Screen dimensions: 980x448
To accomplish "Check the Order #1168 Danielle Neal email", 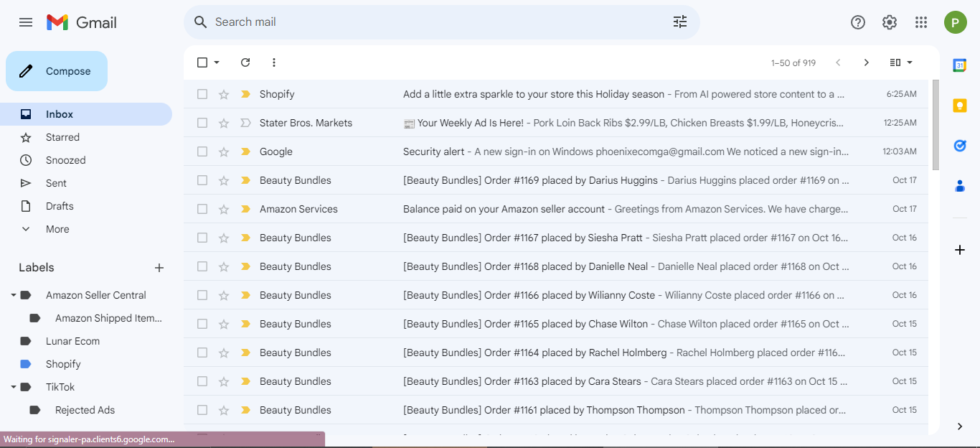I will [202, 266].
